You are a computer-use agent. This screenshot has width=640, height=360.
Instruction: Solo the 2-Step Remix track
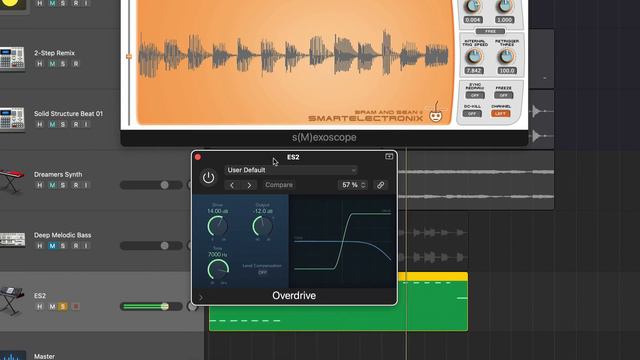63,64
